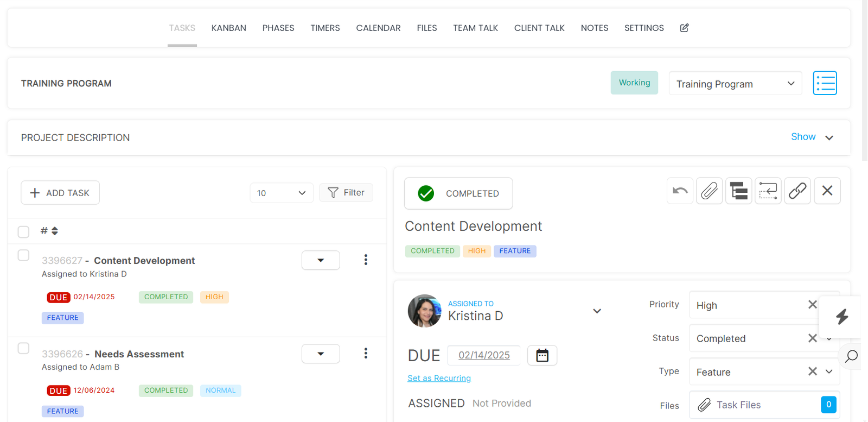The width and height of the screenshot is (868, 422).
Task: Open the subtask hierarchy icon
Action: coord(738,191)
